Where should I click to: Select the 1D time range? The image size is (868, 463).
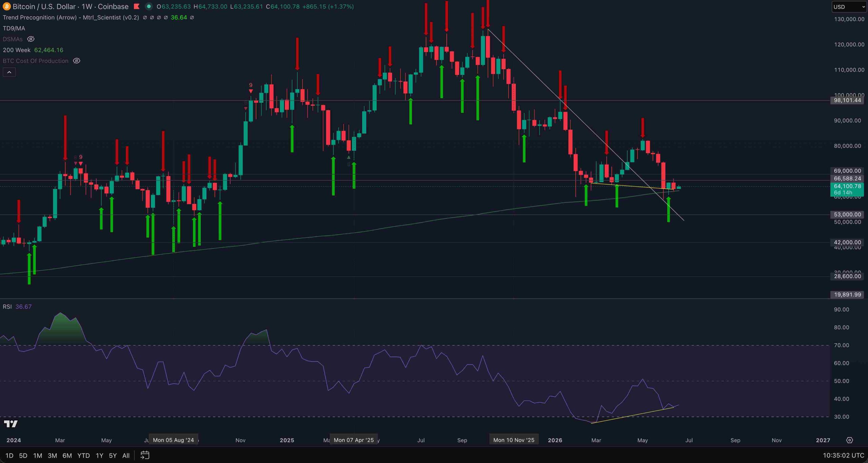9,456
